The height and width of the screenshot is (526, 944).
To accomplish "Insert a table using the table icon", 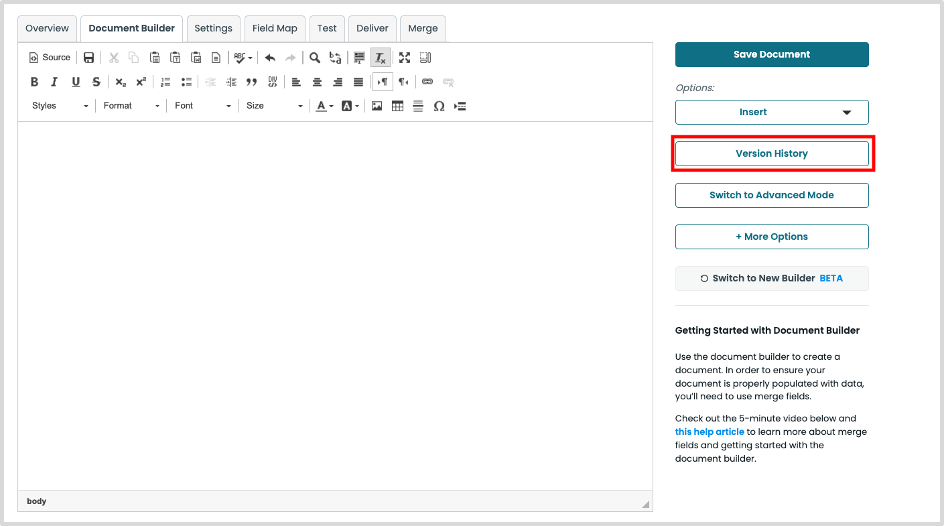I will 397,106.
